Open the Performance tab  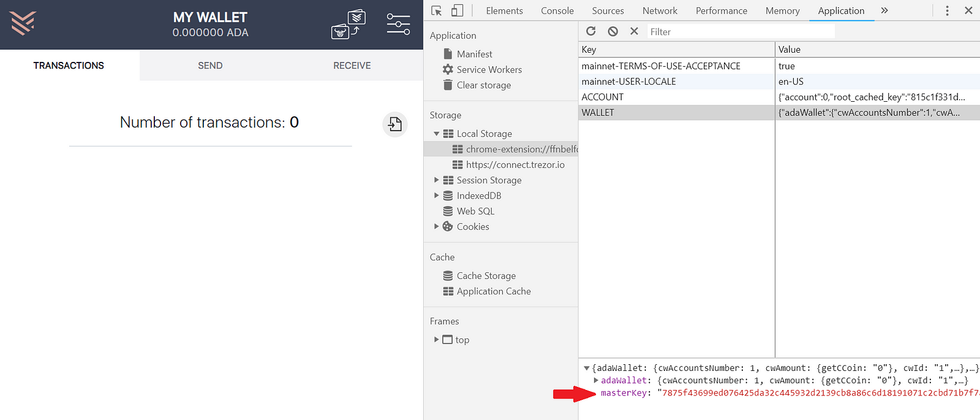pos(722,10)
